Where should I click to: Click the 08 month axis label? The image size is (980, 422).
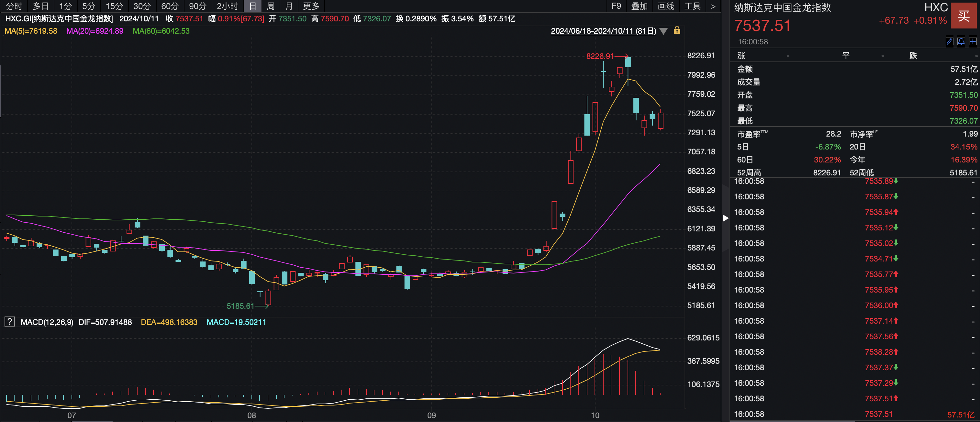251,415
